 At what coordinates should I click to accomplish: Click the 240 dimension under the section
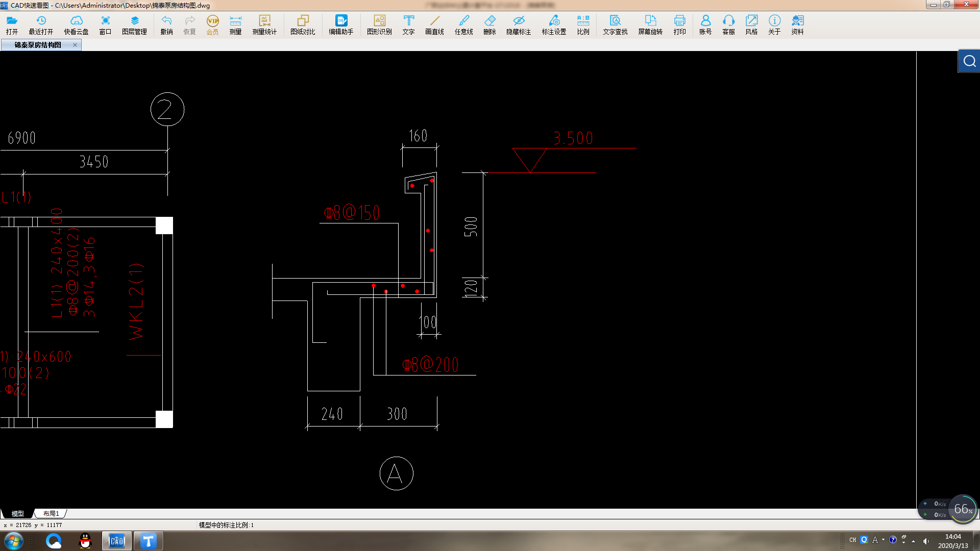coord(332,414)
